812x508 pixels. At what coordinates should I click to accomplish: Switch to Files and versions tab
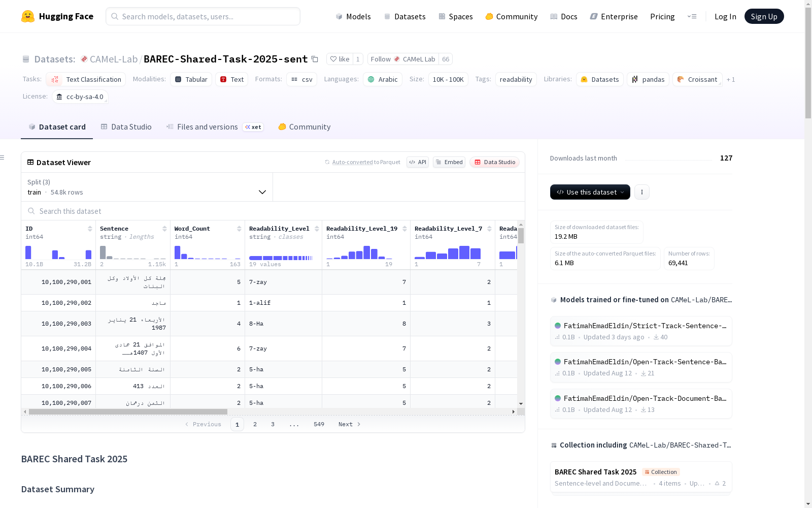point(215,127)
